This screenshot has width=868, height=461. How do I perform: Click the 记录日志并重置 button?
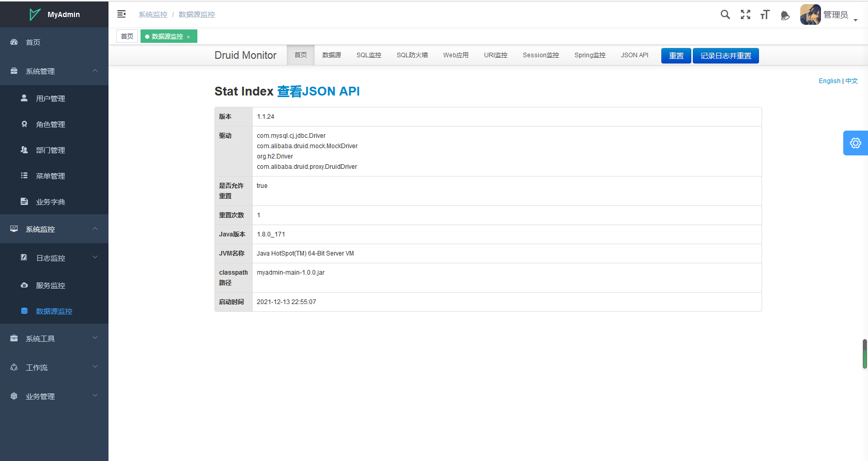point(726,56)
